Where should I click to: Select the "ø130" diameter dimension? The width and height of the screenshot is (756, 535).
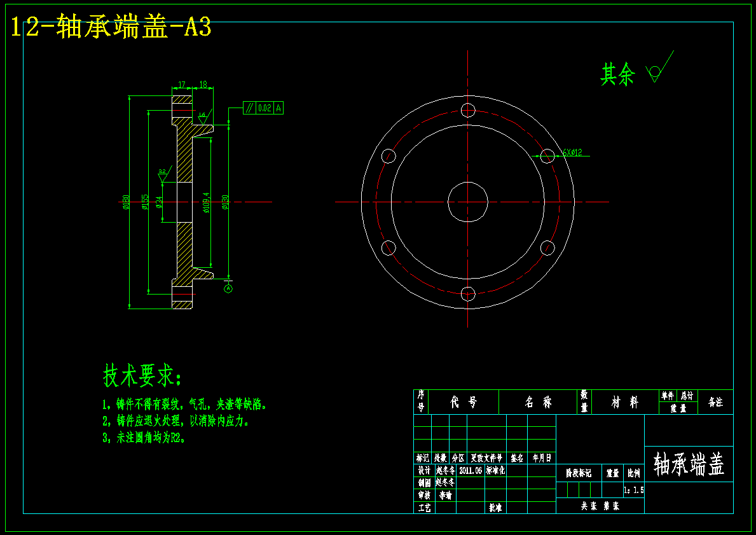click(224, 202)
